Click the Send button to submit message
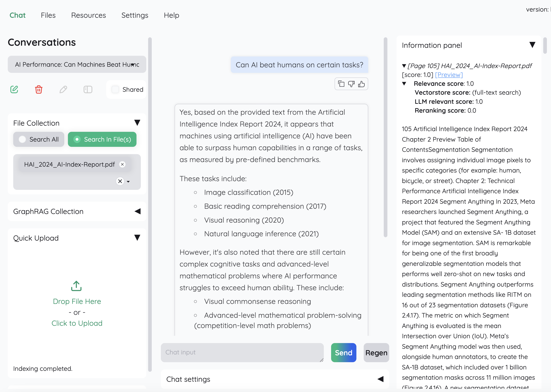This screenshot has height=392, width=551. pyautogui.click(x=343, y=353)
